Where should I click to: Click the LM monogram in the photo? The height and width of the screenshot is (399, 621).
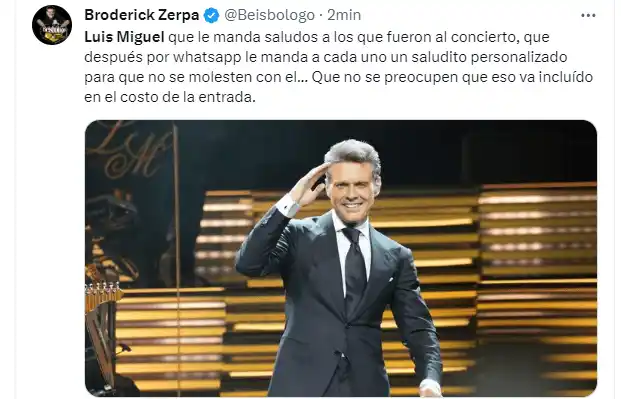coord(131,151)
